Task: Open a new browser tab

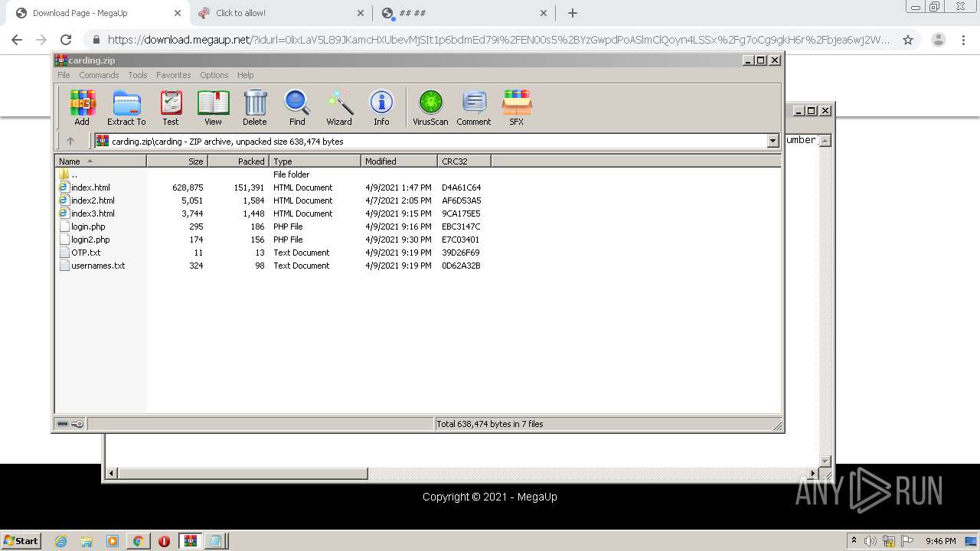Action: [573, 13]
